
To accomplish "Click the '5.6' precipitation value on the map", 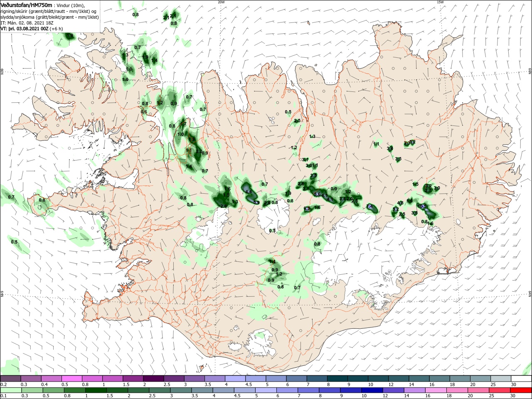I will tap(317, 194).
